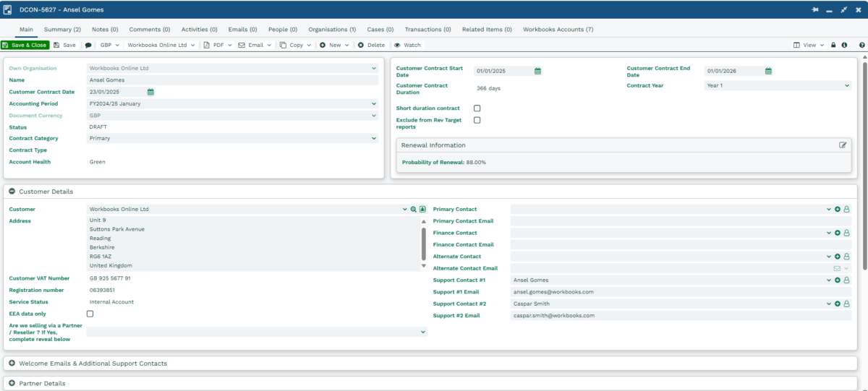The image size is (868, 391).
Task: Click the magnifier search icon beside Customer
Action: [414, 209]
